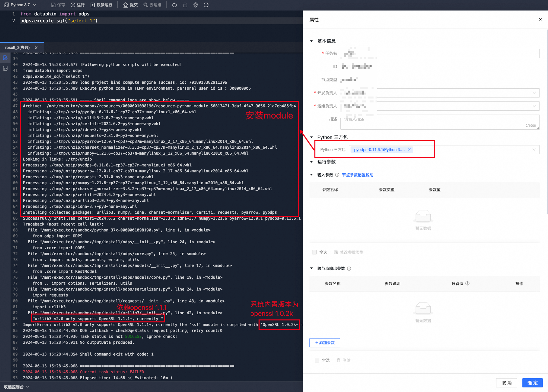Image resolution: width=548 pixels, height=392 pixels.
Task: Open the 开发负责人 dropdown
Action: (x=535, y=93)
